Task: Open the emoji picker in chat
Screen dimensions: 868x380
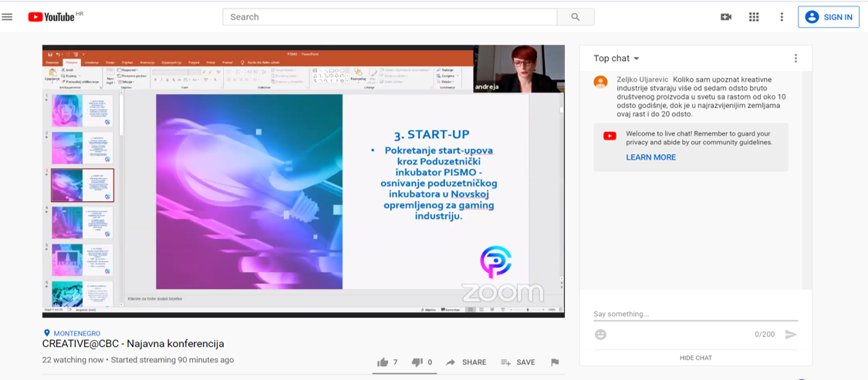Action: tap(601, 335)
